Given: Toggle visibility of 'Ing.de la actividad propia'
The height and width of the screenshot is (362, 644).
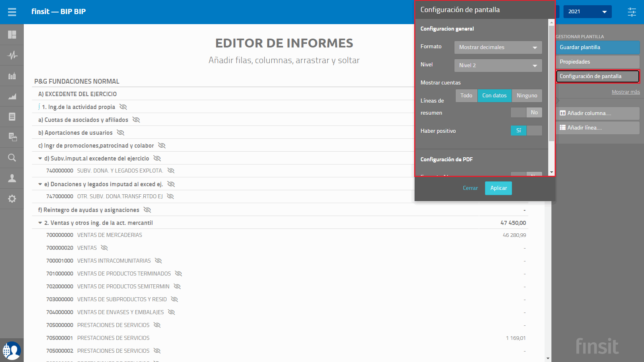Looking at the screenshot, I should pyautogui.click(x=123, y=107).
